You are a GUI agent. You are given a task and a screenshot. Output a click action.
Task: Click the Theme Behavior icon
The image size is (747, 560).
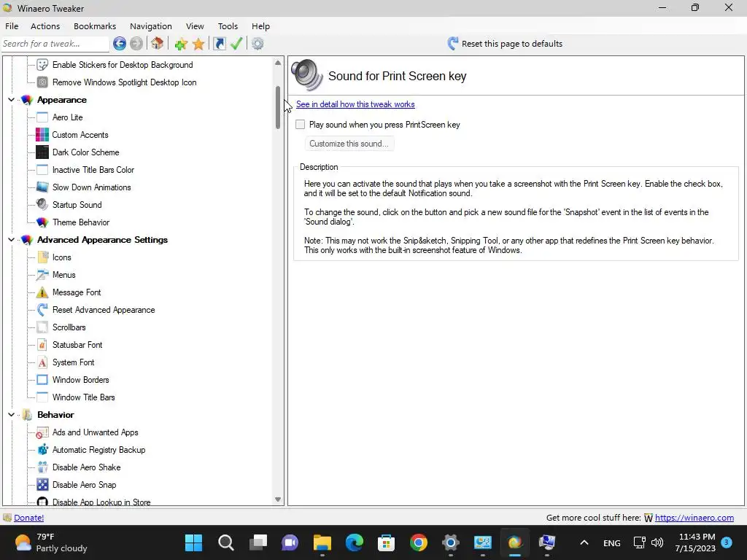42,222
